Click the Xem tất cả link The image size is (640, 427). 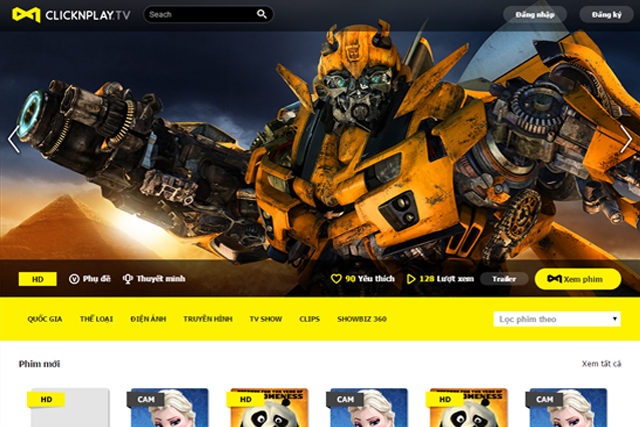click(601, 364)
